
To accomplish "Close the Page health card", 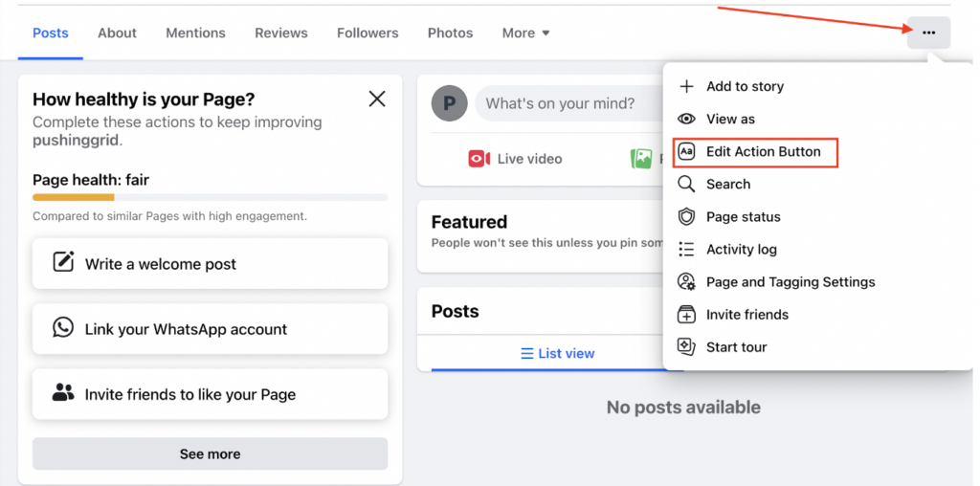I will [x=377, y=99].
